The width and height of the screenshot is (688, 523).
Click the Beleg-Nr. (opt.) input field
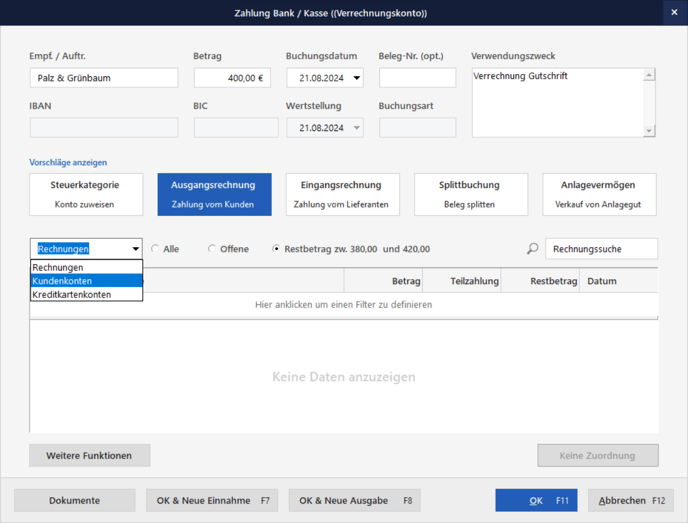pos(417,78)
